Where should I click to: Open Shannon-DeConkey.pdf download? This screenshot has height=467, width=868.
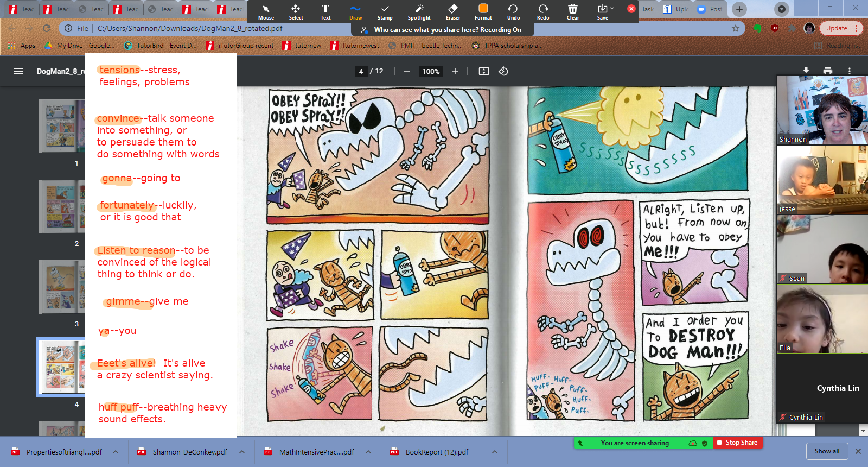(183, 452)
